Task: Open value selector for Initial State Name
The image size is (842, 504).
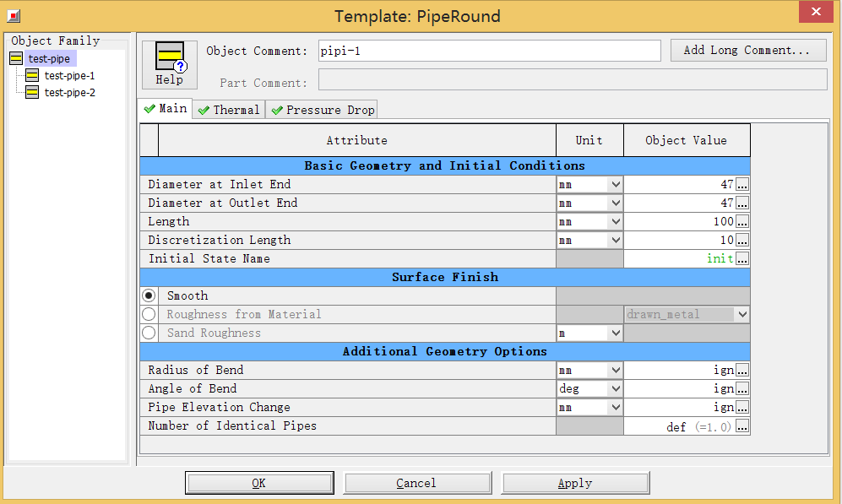Action: coord(742,258)
